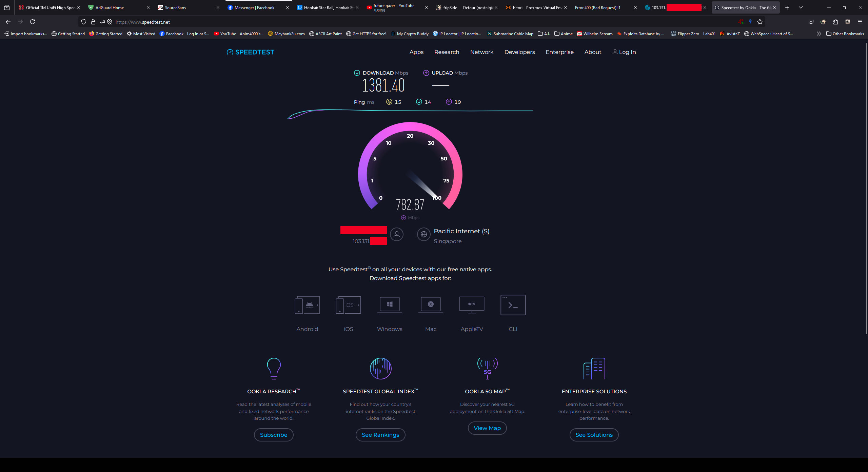The width and height of the screenshot is (868, 472).
Task: Open the Developers navigation menu
Action: tap(519, 52)
